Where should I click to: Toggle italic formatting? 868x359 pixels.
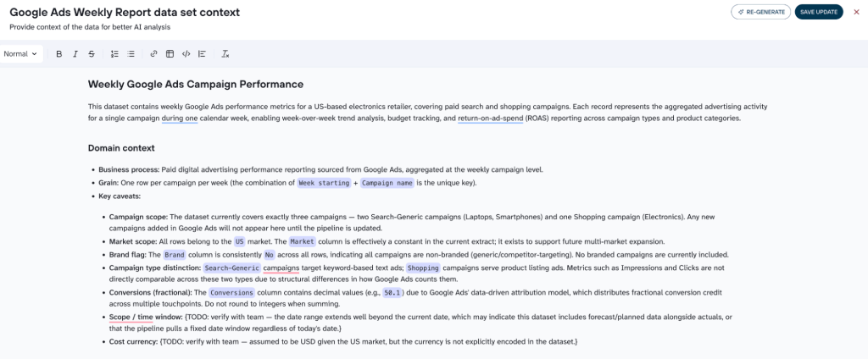[x=75, y=54]
